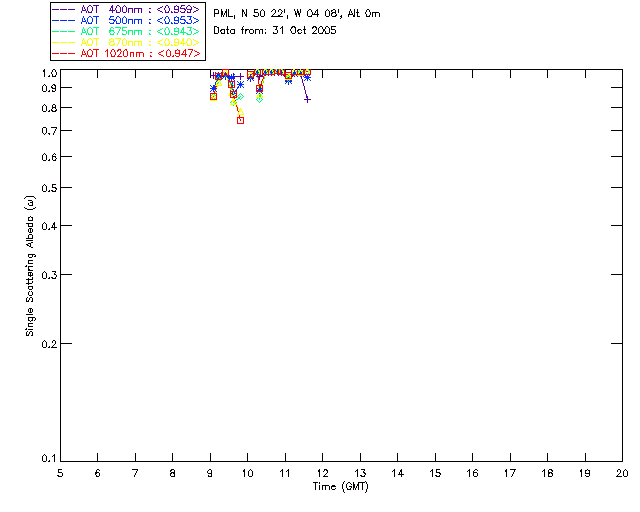This screenshot has width=640, height=512.
Task: Click the PML location header text
Action: (x=297, y=14)
